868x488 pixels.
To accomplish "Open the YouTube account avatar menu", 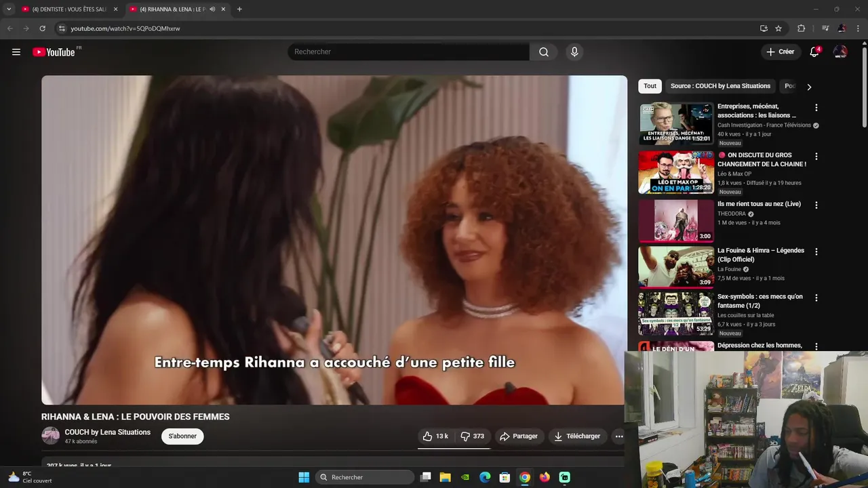I will (x=840, y=52).
